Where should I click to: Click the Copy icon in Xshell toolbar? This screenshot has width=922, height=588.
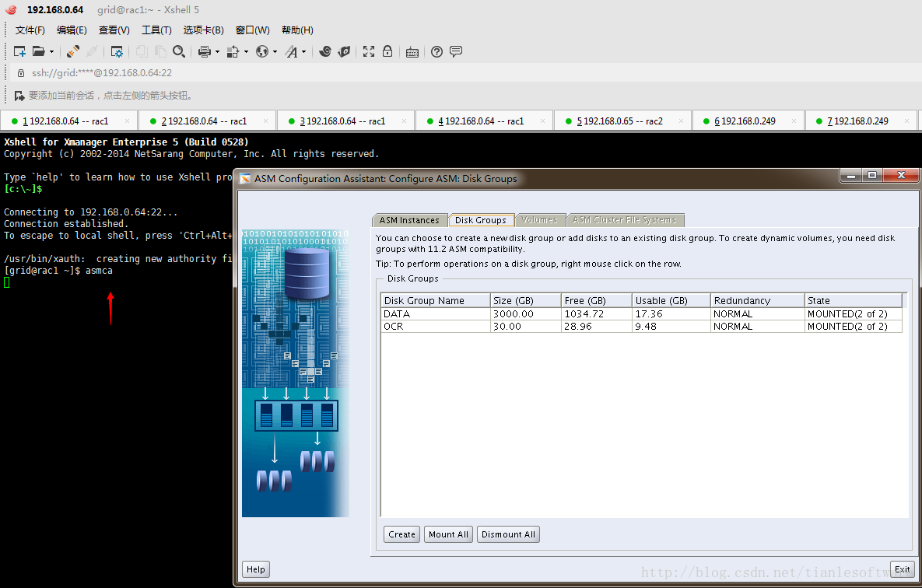point(142,52)
